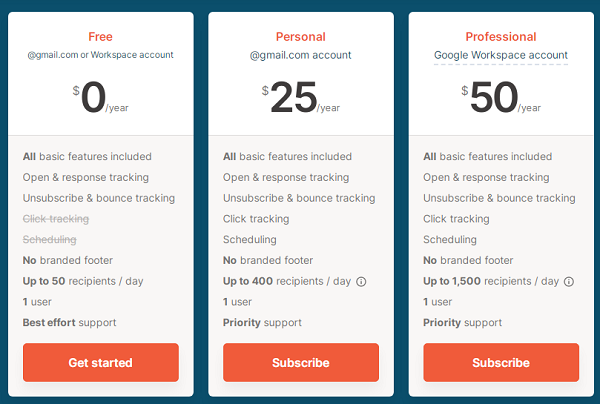Image resolution: width=600 pixels, height=404 pixels.
Task: Click the struck-through Click tracking item
Action: point(56,219)
